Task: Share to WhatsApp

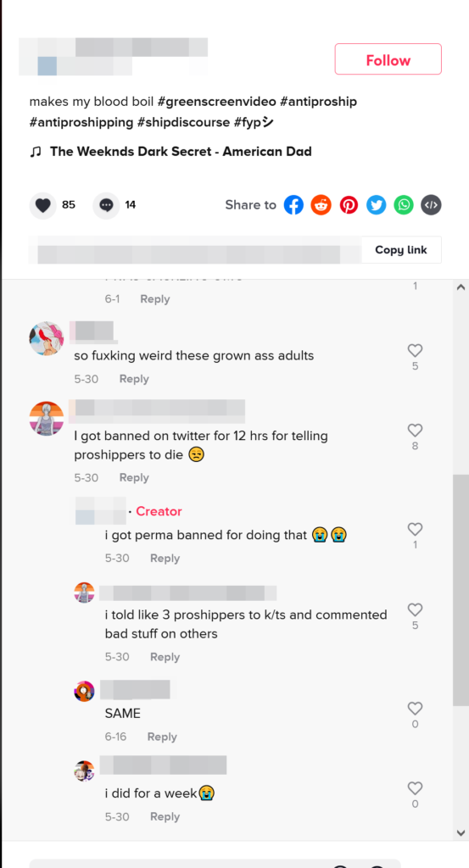Action: (404, 205)
